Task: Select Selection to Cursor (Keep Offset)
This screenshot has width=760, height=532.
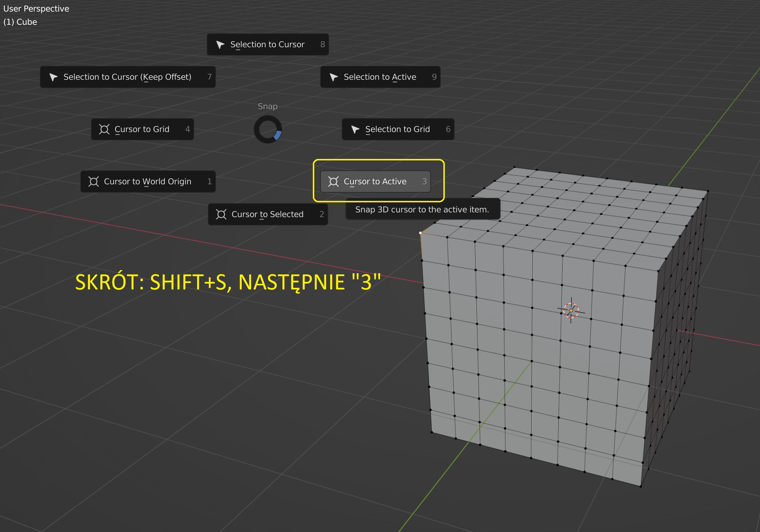Action: (127, 77)
